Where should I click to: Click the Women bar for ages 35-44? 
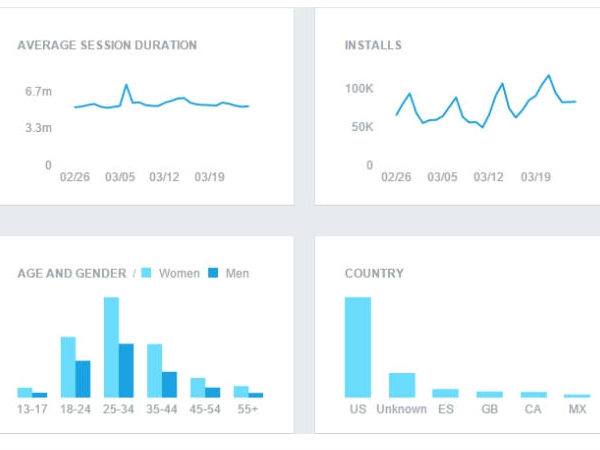154,371
